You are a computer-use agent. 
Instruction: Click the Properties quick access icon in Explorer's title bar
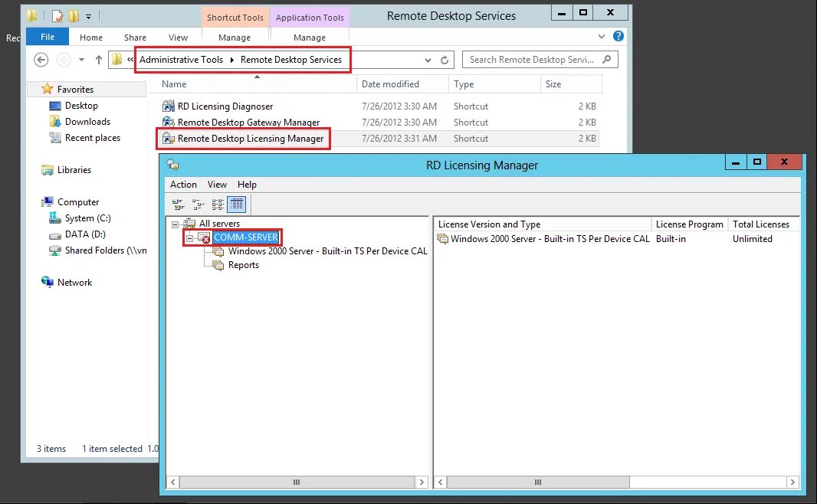(x=57, y=16)
